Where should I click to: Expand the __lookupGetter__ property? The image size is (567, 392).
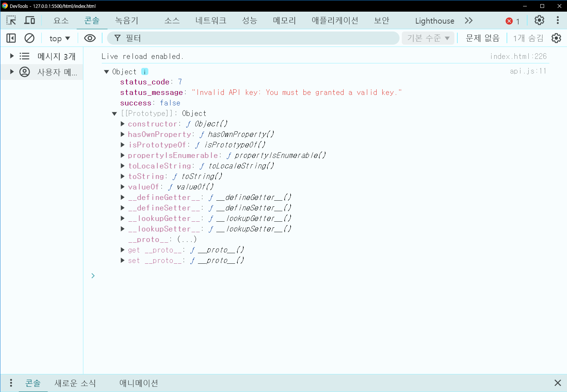tap(122, 218)
